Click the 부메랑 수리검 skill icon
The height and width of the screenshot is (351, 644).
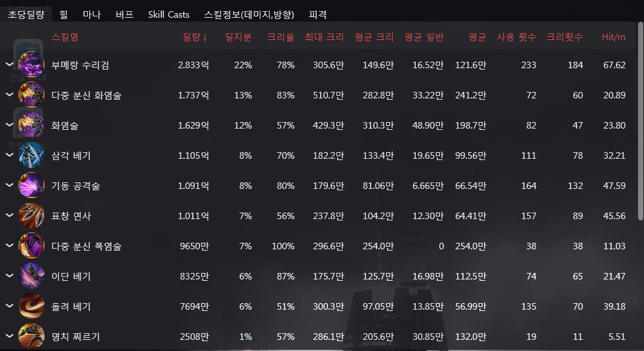(x=31, y=65)
